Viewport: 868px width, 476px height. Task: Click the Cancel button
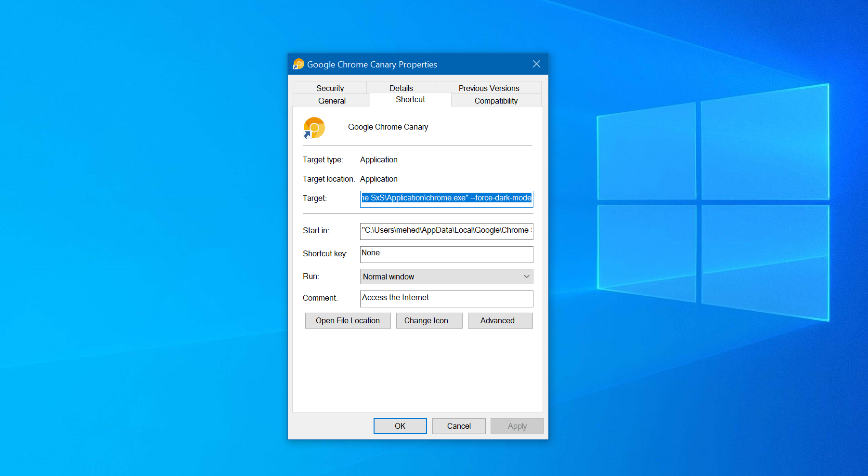tap(458, 426)
